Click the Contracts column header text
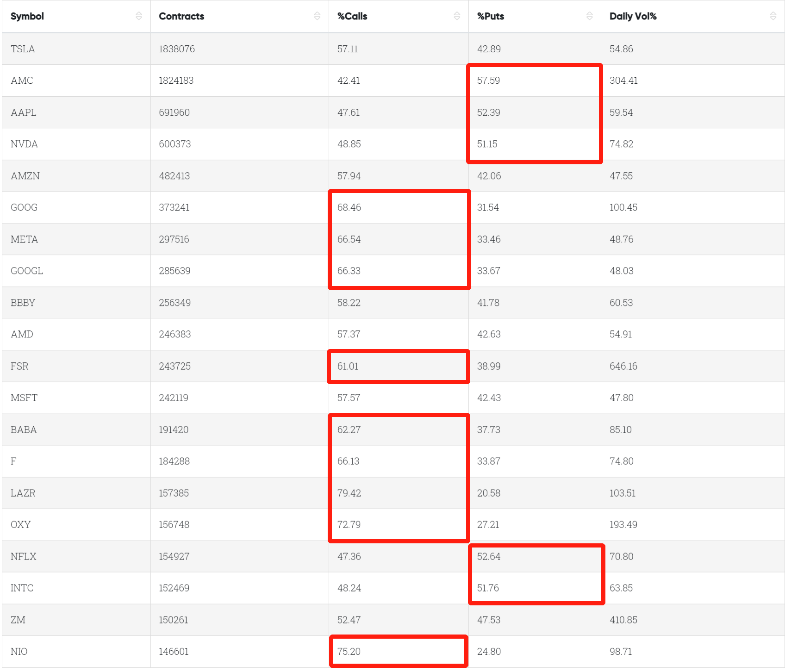 (181, 16)
